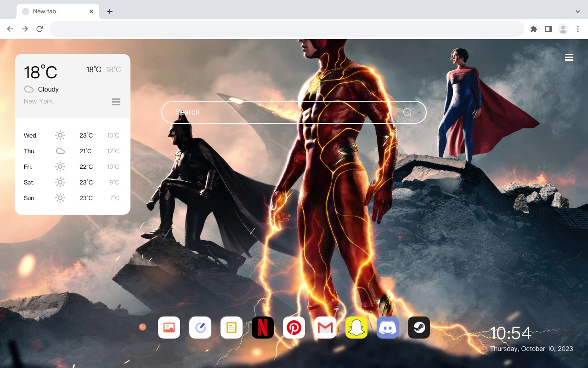Focus the browser address bar
Image resolution: width=588 pixels, height=368 pixels.
[287, 29]
